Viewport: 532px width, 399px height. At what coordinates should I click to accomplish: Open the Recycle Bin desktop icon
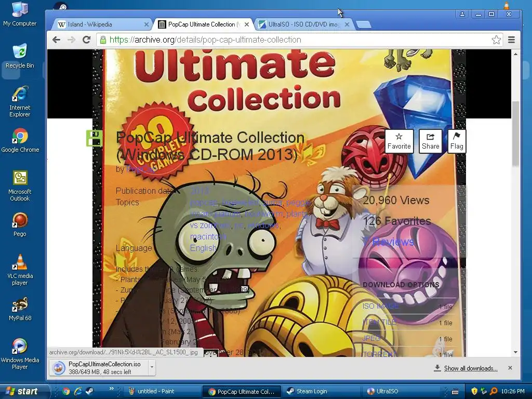click(20, 56)
